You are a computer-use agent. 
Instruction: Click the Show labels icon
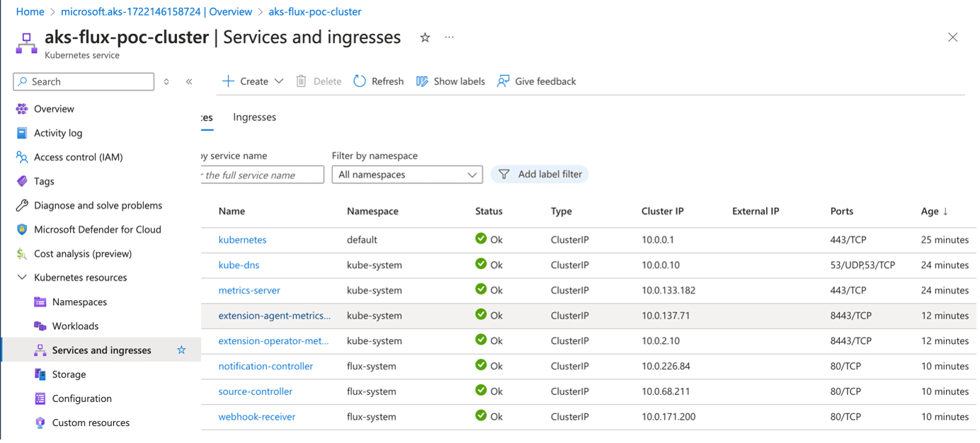422,81
